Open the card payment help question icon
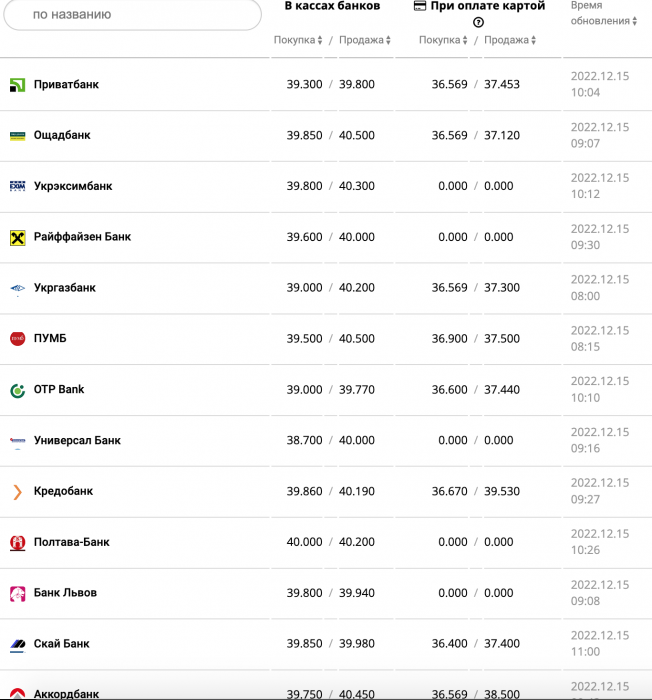652x700 pixels. (x=478, y=22)
